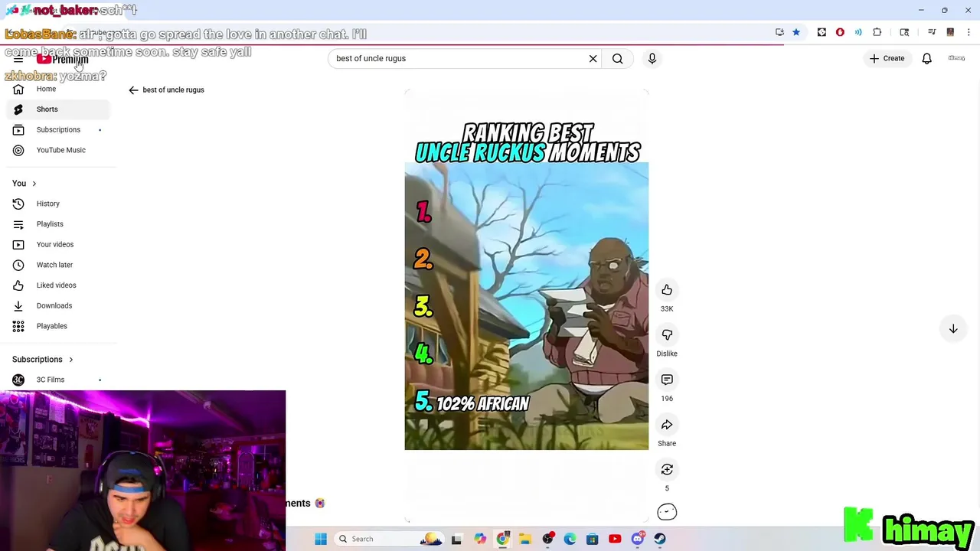Open Microsoft Edge from the taskbar
Screen dimensions: 980x551
tap(570, 539)
